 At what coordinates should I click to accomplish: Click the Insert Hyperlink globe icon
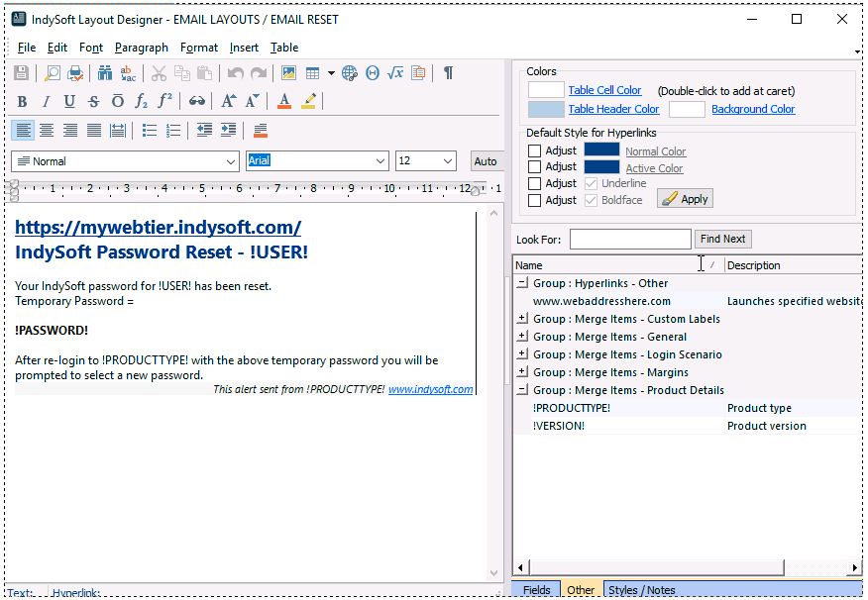coord(350,73)
